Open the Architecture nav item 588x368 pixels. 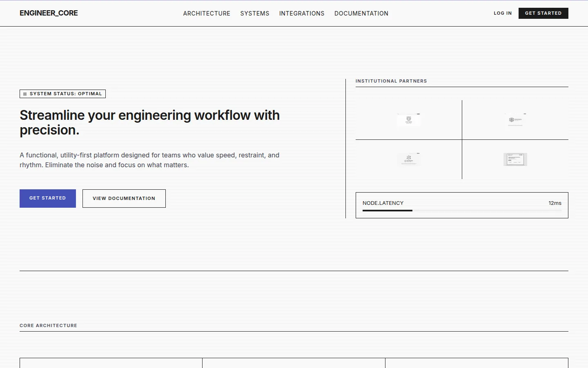coord(207,13)
